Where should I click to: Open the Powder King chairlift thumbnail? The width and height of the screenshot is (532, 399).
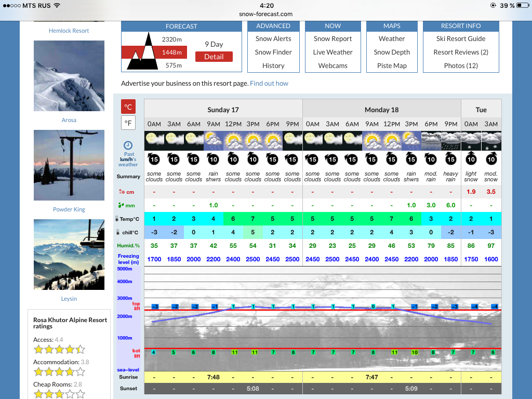tap(69, 165)
